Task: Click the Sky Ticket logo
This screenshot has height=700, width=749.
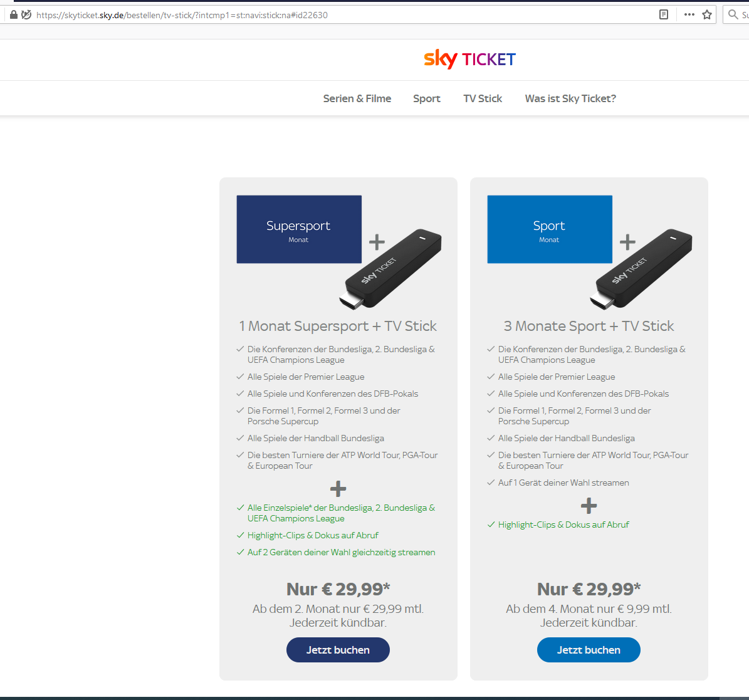Action: coord(469,59)
